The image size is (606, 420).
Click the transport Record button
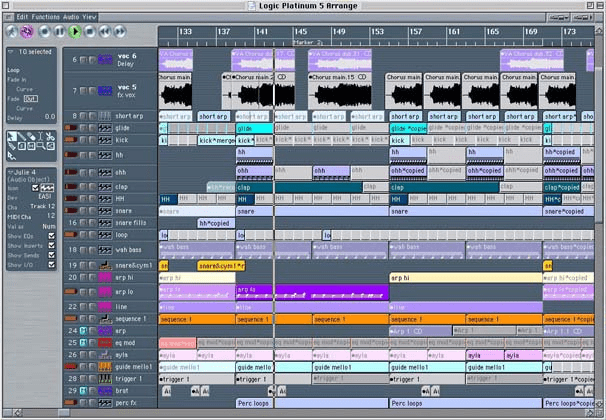(45, 31)
